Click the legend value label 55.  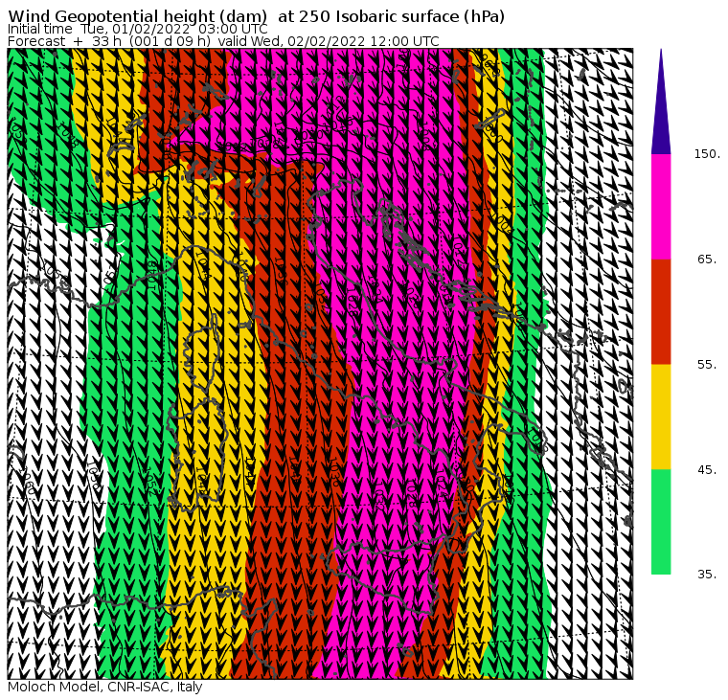707,365
